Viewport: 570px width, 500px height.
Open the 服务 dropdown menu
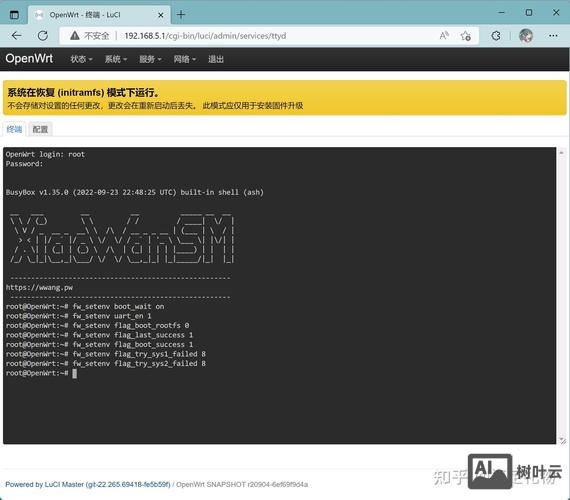(150, 59)
